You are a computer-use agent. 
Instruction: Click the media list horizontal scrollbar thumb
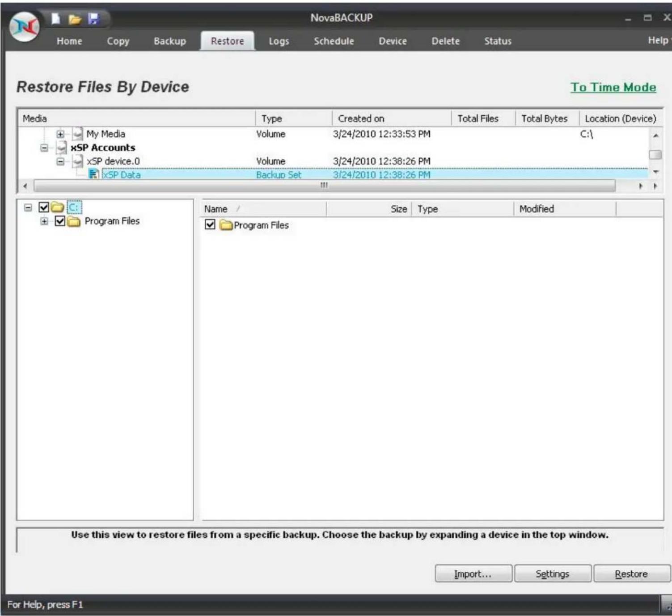[x=325, y=186]
